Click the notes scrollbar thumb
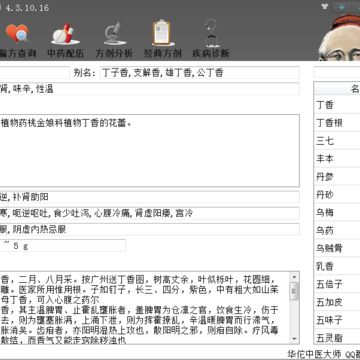360x360 pixels. (294, 291)
